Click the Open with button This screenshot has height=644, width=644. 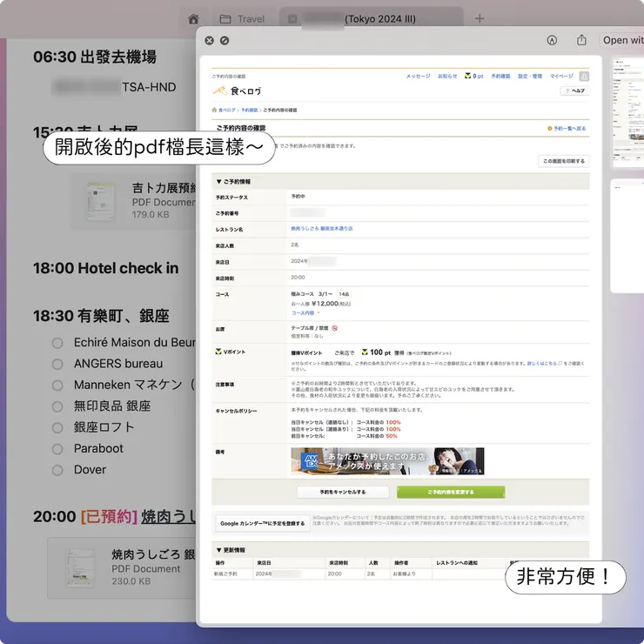(622, 40)
